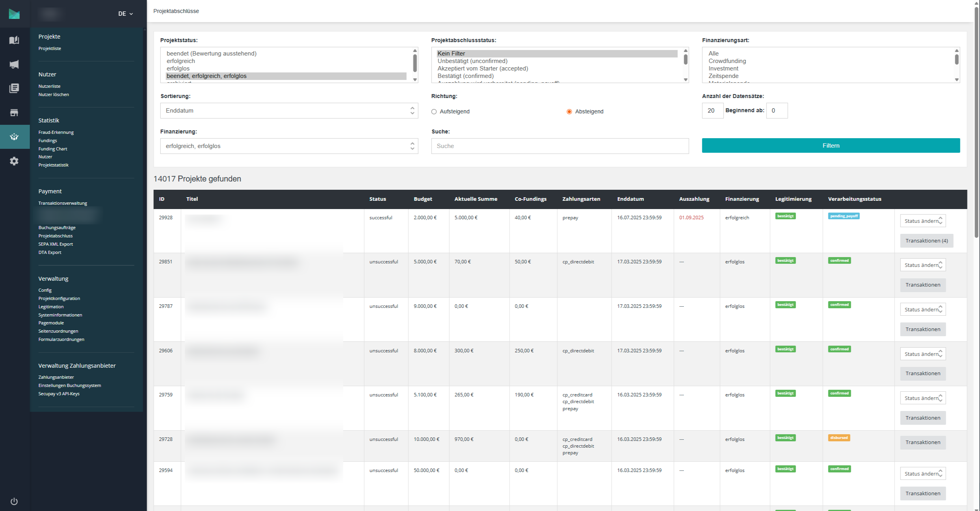Open the Finanzierung dropdown
This screenshot has height=511, width=980.
click(289, 146)
